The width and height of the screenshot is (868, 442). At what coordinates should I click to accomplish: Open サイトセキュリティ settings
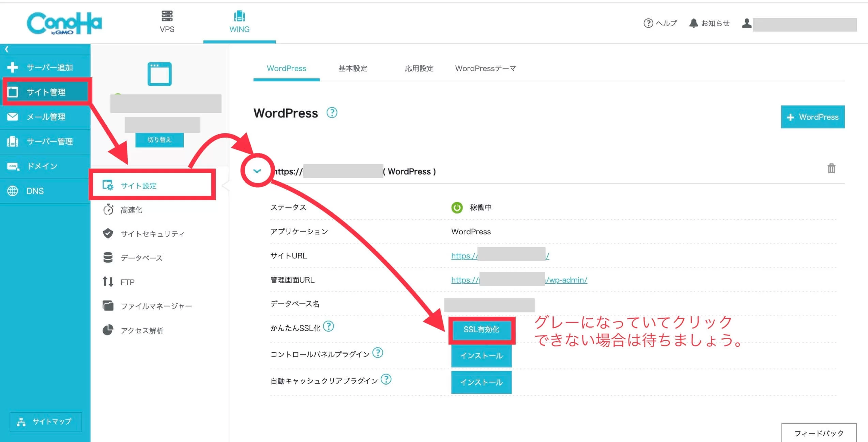[143, 234]
